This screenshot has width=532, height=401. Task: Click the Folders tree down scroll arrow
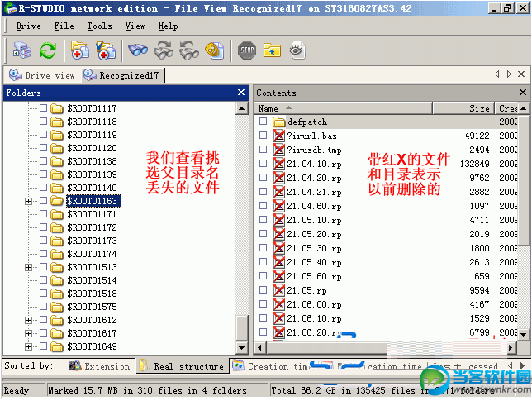coord(241,347)
